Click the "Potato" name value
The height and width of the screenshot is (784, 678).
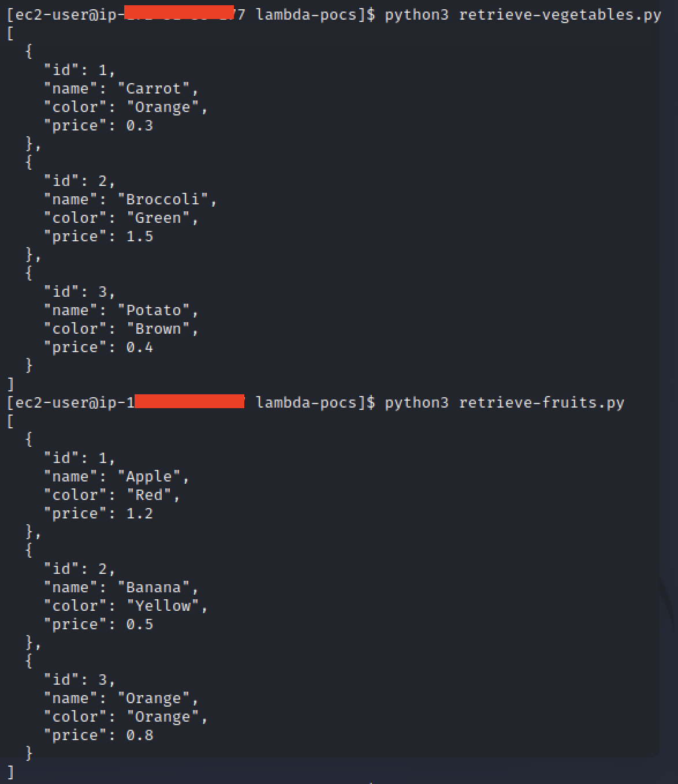154,310
